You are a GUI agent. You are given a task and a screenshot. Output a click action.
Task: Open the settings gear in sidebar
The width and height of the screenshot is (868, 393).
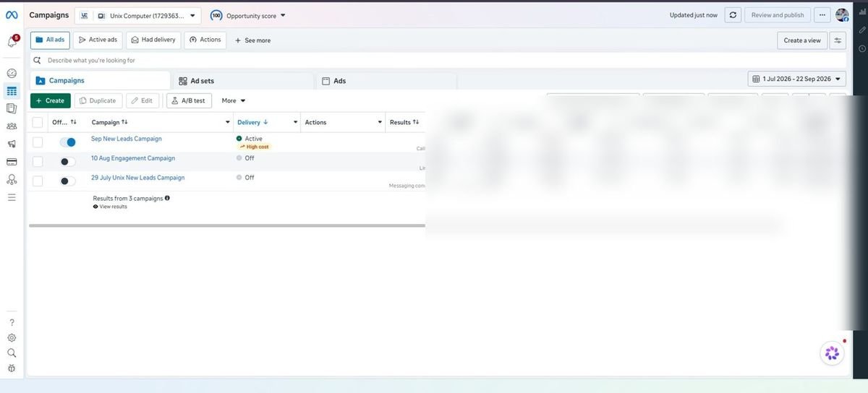click(12, 337)
